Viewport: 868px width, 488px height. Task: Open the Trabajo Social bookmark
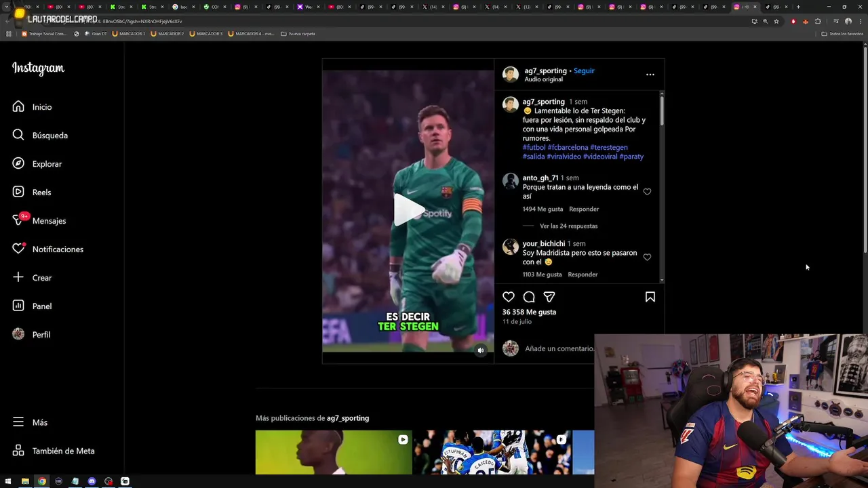[44, 33]
